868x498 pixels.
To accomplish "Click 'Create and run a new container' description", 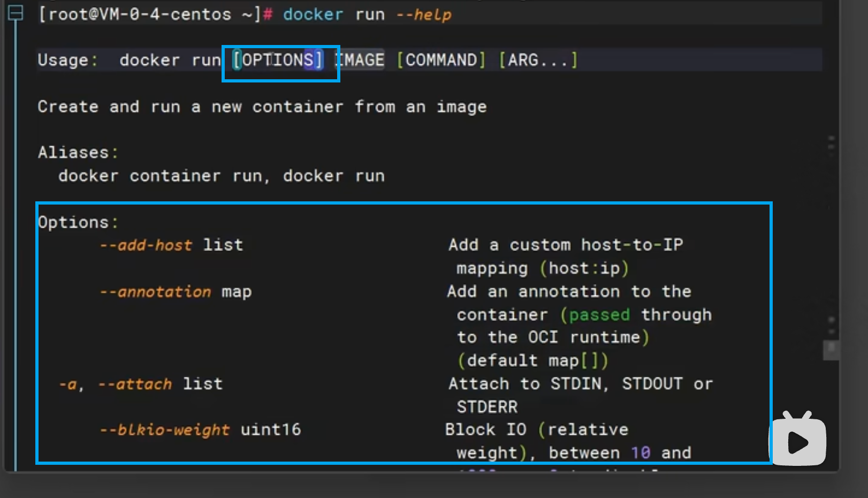I will [191, 107].
